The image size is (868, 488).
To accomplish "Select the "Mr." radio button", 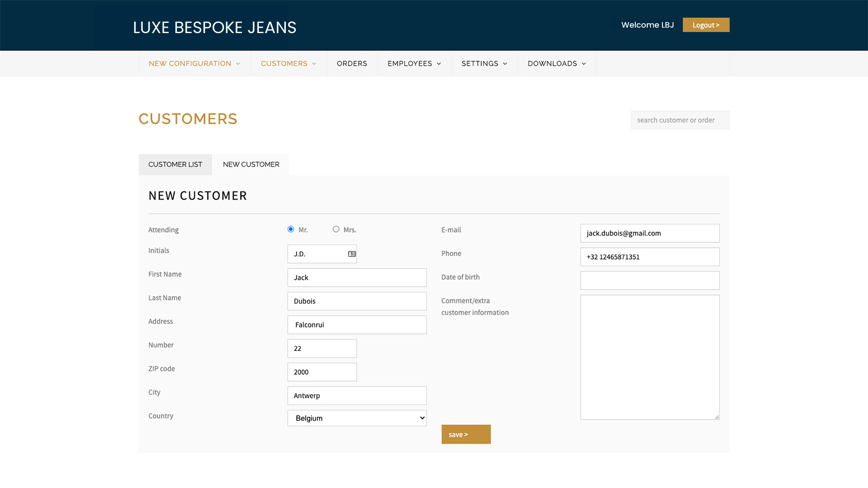I will [x=291, y=229].
